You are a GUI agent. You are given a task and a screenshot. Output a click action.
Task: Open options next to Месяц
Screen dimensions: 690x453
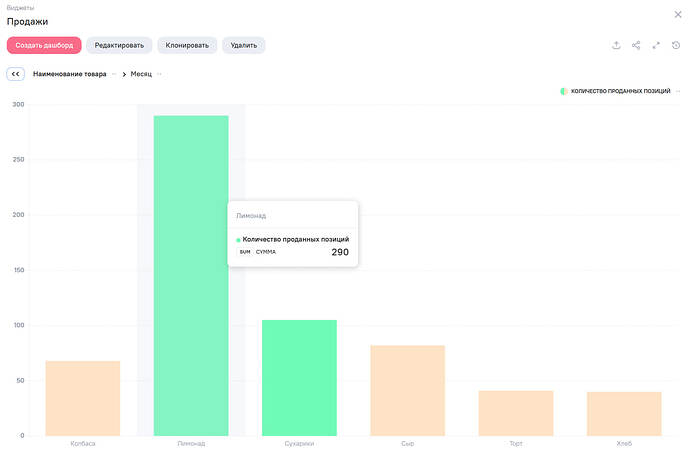pos(159,74)
